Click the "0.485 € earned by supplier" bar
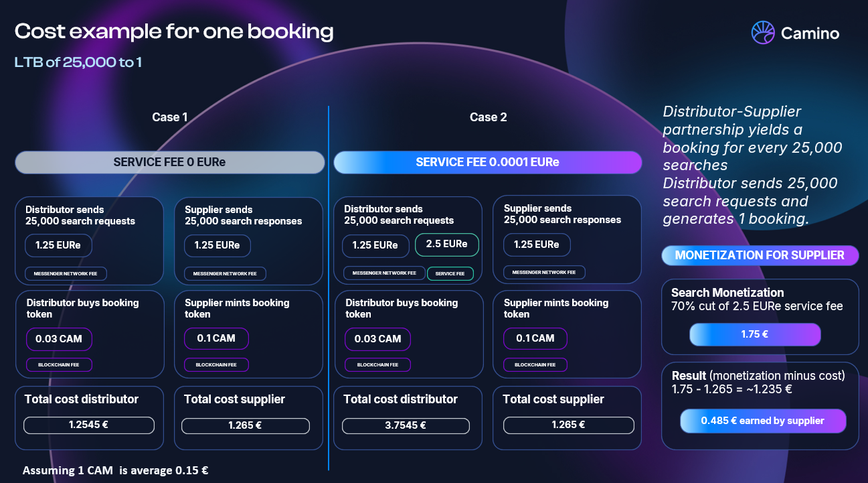868x483 pixels. (763, 421)
